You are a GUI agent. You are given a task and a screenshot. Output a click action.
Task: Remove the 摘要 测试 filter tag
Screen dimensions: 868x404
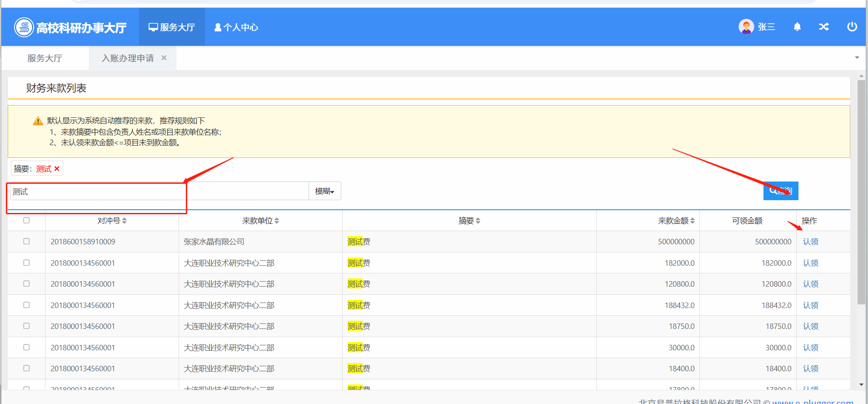click(57, 169)
